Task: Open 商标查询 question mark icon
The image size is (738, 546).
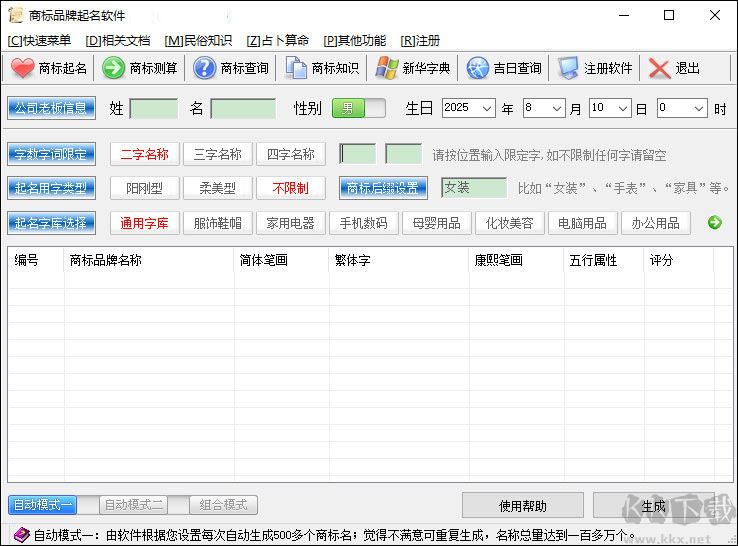Action: point(205,68)
